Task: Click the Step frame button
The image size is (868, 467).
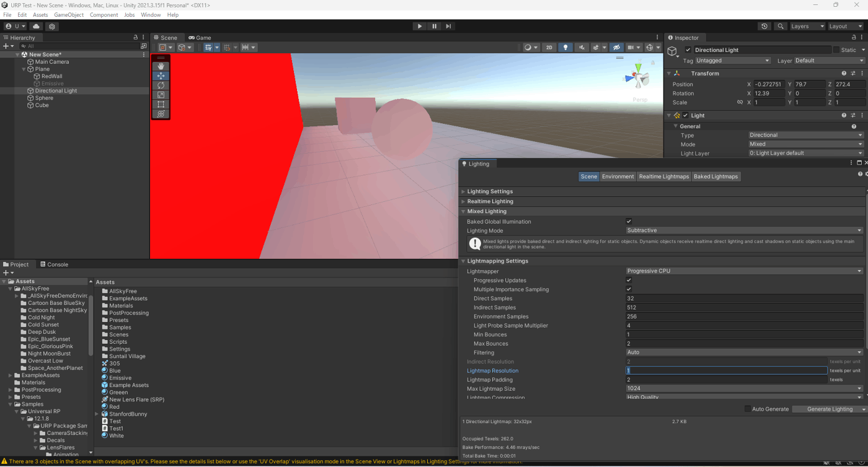Action: coord(448,26)
